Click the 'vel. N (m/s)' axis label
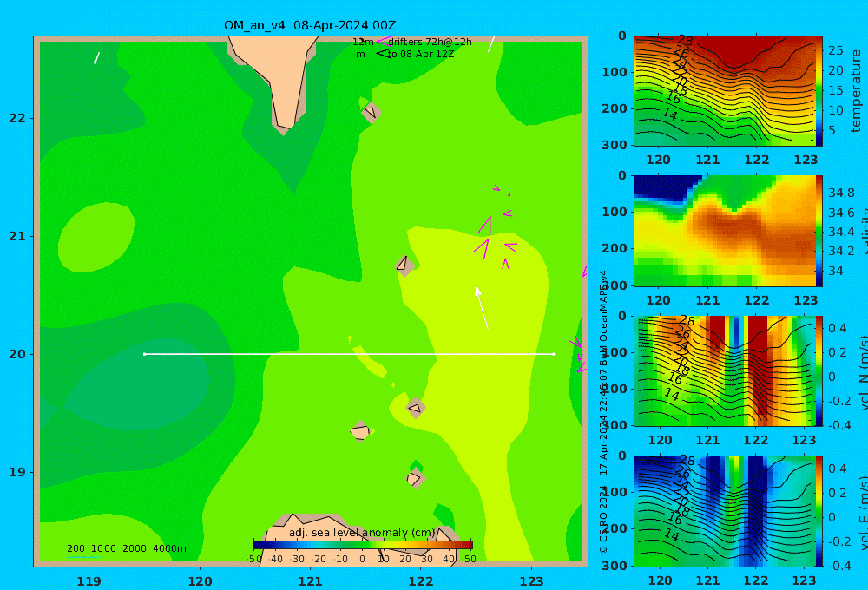Image resolution: width=868 pixels, height=590 pixels. tap(864, 373)
